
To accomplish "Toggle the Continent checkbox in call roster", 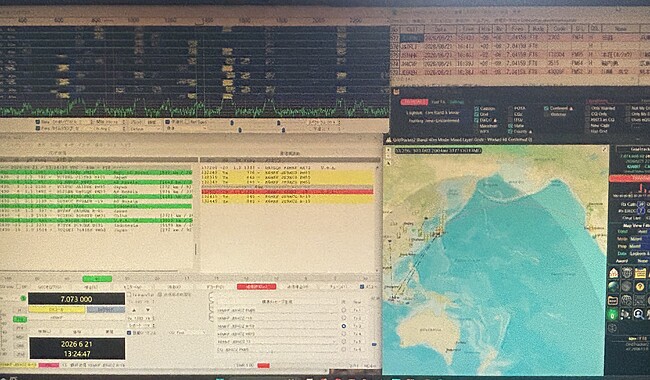I will tap(547, 109).
